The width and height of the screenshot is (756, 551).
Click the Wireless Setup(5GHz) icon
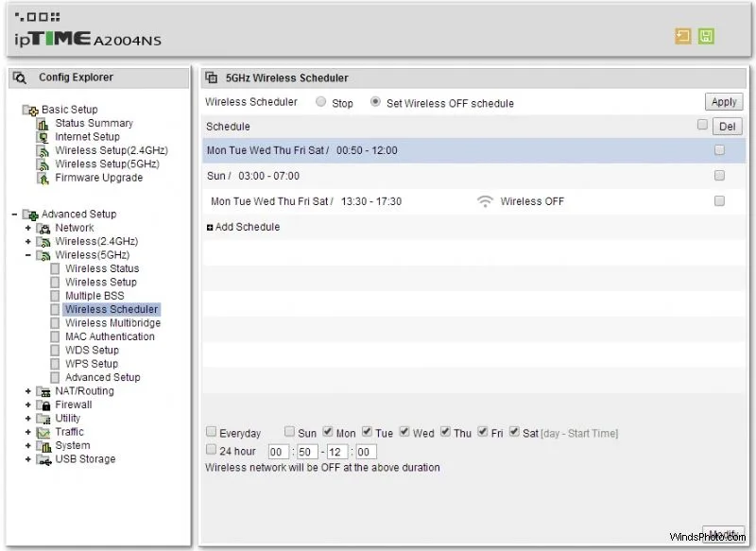tap(43, 164)
